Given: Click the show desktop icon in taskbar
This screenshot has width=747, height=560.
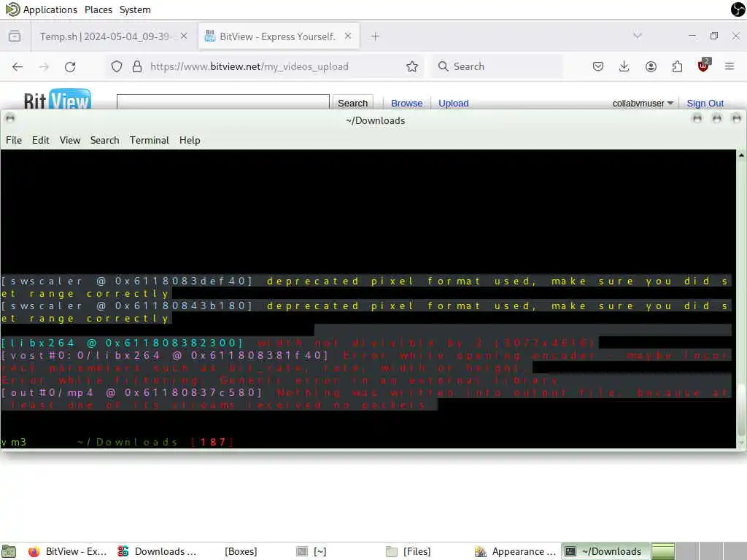Looking at the screenshot, I should (x=9, y=551).
